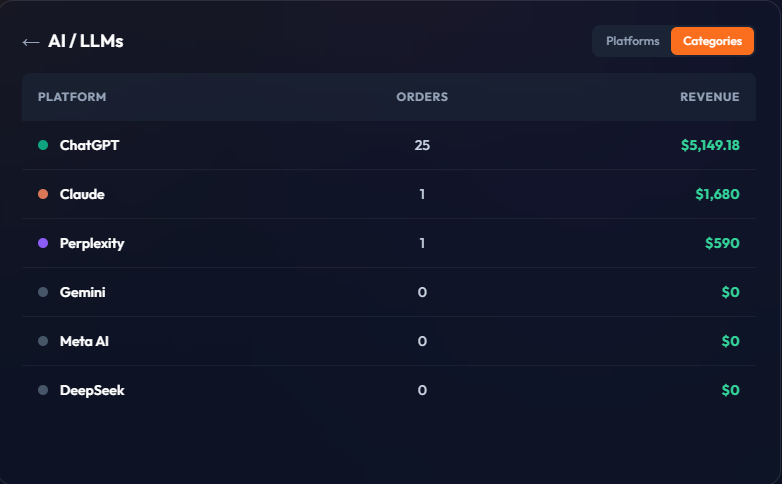
Task: Select the Perplexity platform name
Action: 92,243
